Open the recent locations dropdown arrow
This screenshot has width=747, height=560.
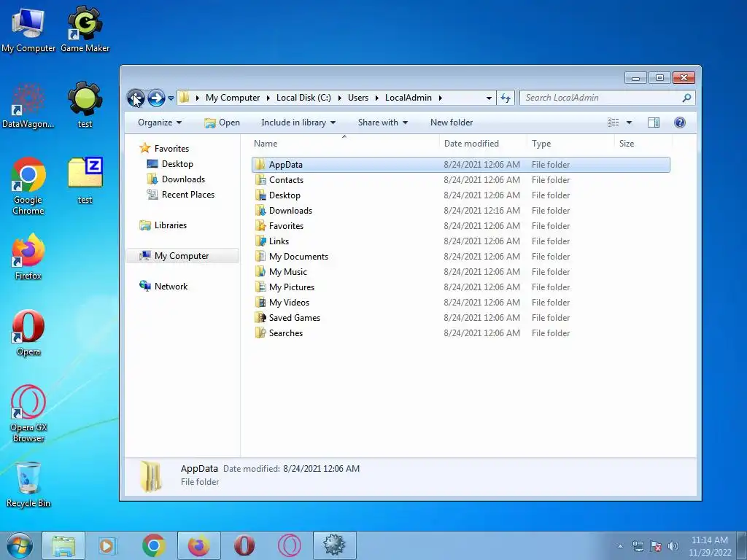tap(171, 98)
